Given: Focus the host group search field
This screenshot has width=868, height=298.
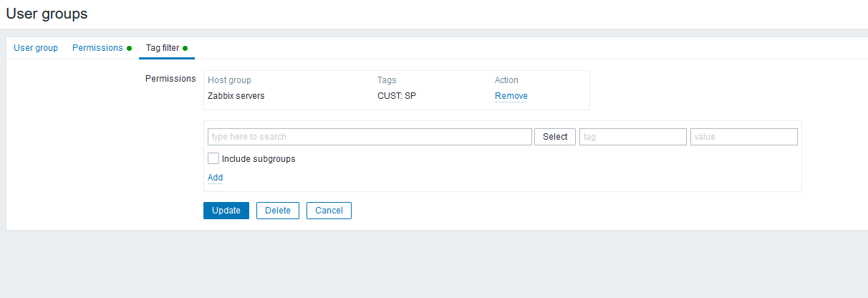Looking at the screenshot, I should (x=369, y=137).
